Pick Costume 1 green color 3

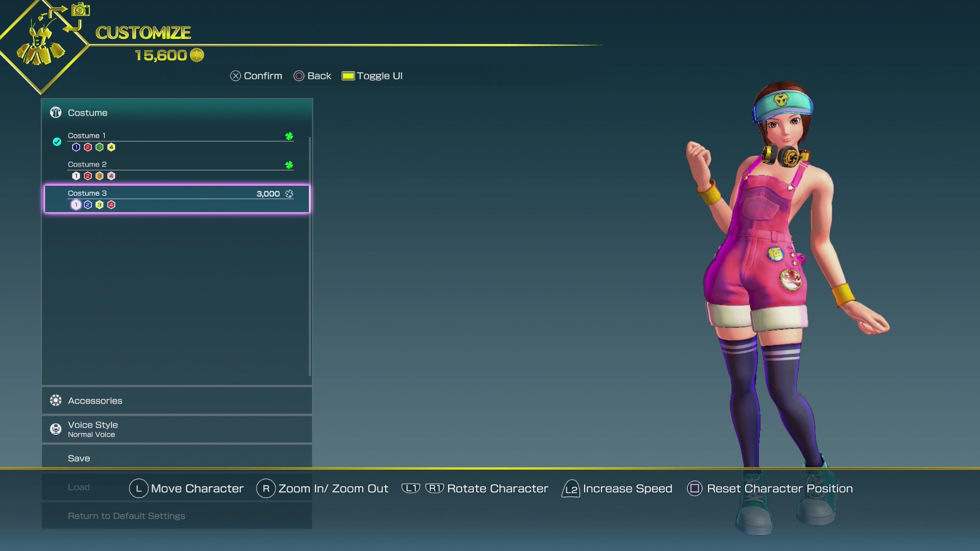(100, 147)
